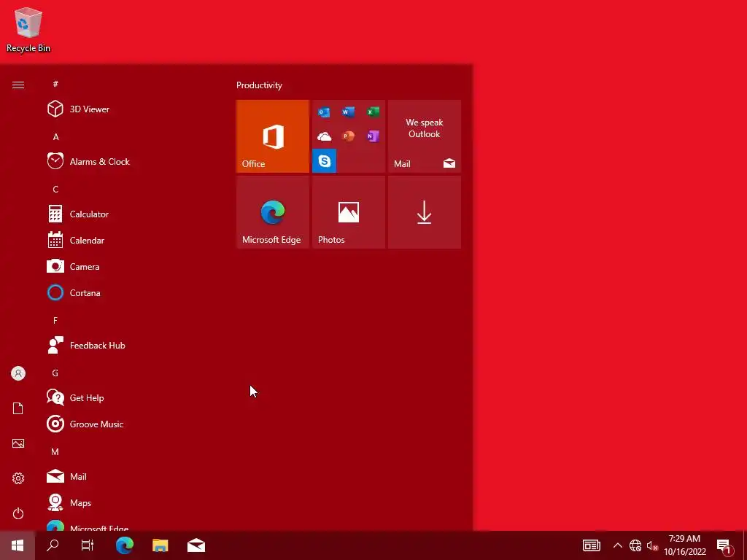Click the '#' letter header

pos(55,84)
